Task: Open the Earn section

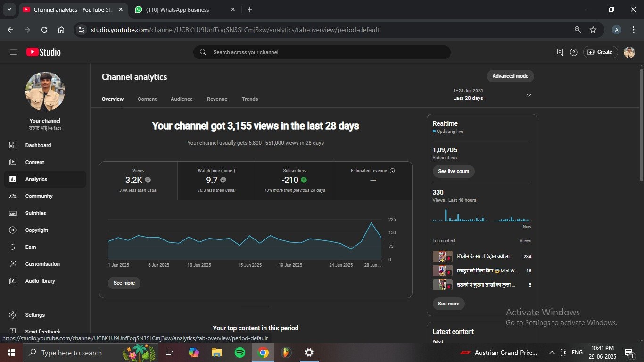Action: click(45, 247)
